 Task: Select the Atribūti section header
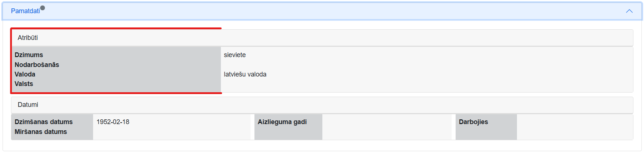(28, 38)
